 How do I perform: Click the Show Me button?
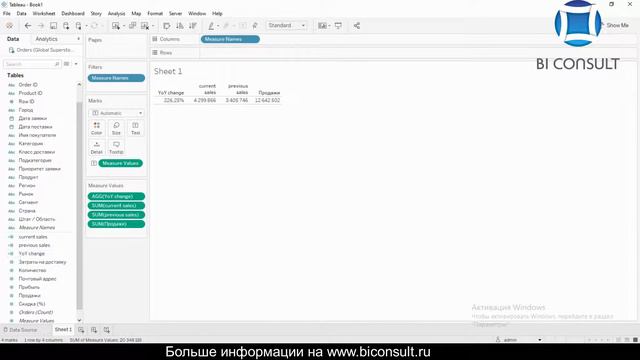point(618,25)
